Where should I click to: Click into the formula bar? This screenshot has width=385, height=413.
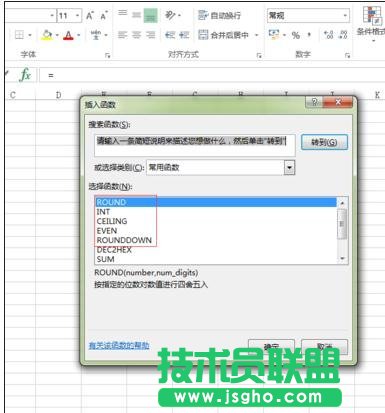coord(212,75)
